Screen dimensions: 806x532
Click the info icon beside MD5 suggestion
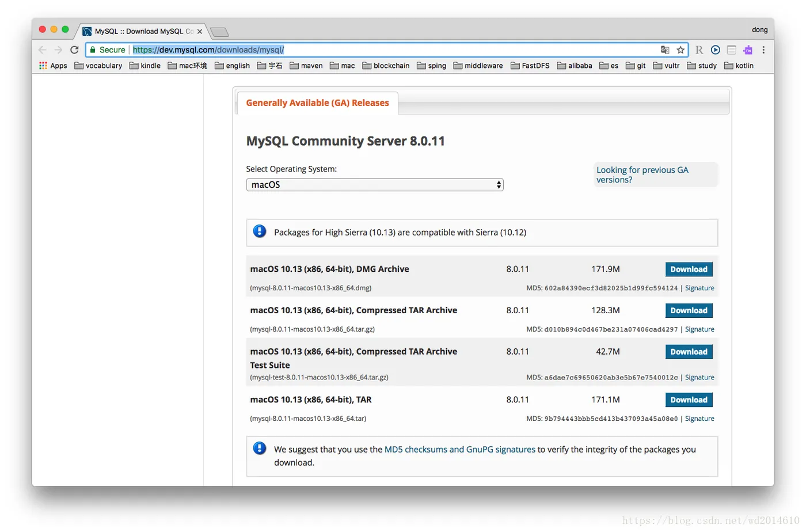coord(260,449)
